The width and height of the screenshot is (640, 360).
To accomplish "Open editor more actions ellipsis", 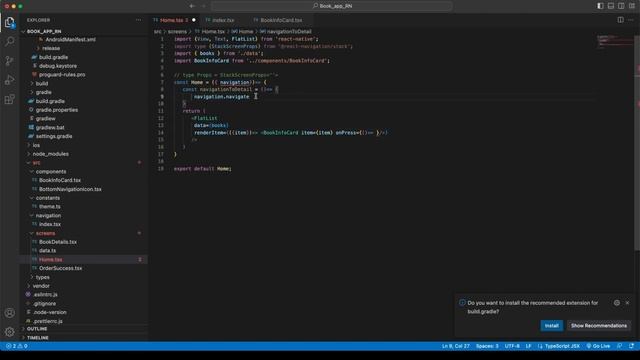I will 631,20.
